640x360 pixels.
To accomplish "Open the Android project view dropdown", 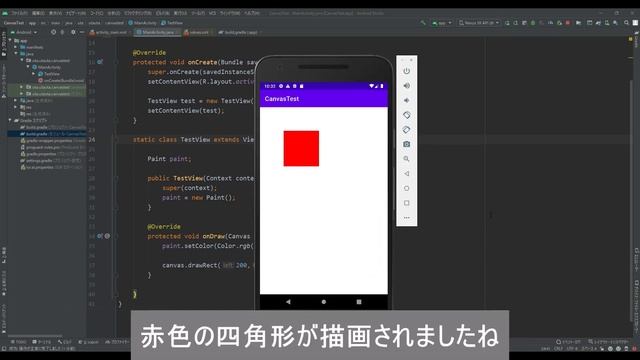I will click(x=24, y=32).
